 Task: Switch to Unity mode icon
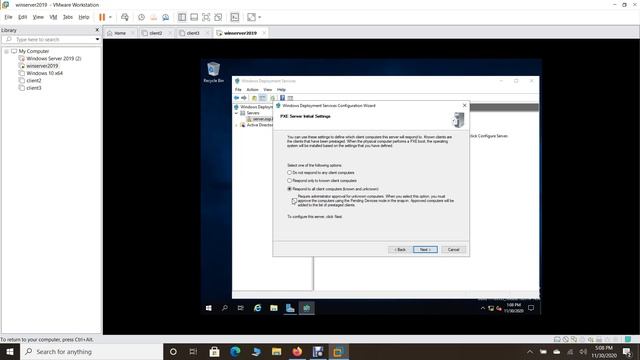[218, 17]
